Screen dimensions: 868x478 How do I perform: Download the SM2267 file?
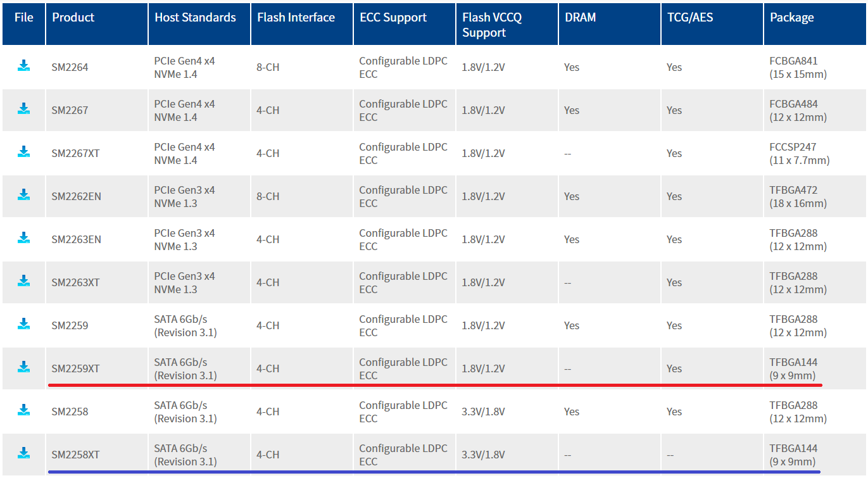click(23, 108)
